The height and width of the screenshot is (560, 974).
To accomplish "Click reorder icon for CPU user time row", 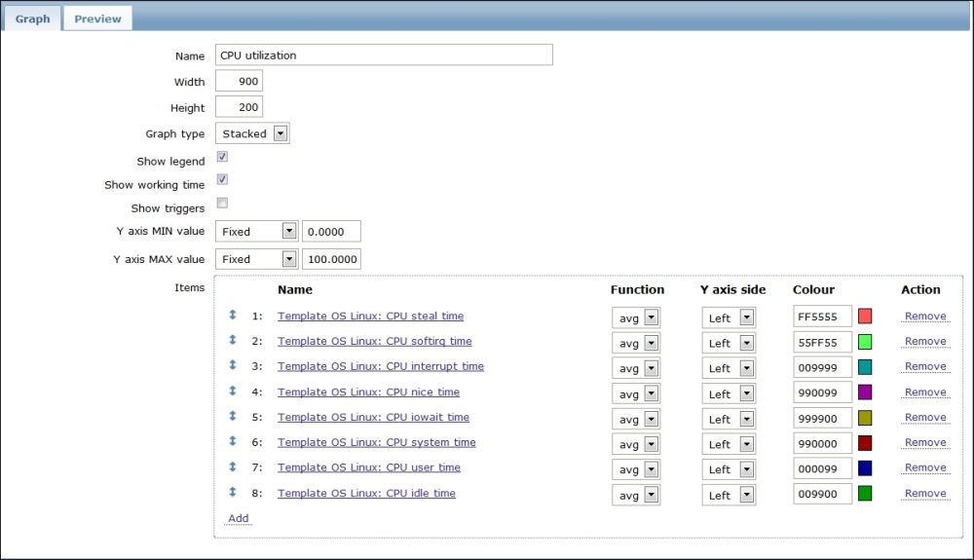I will [x=233, y=467].
